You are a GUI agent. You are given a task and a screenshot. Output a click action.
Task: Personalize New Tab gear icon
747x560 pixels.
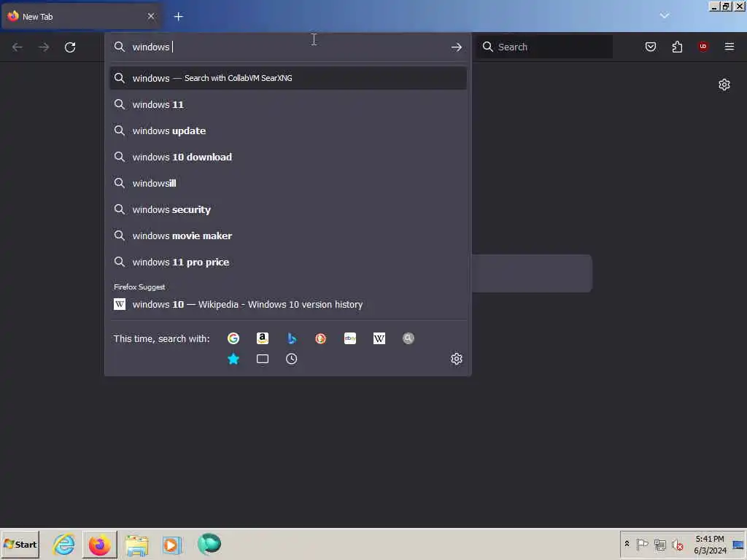coord(724,85)
